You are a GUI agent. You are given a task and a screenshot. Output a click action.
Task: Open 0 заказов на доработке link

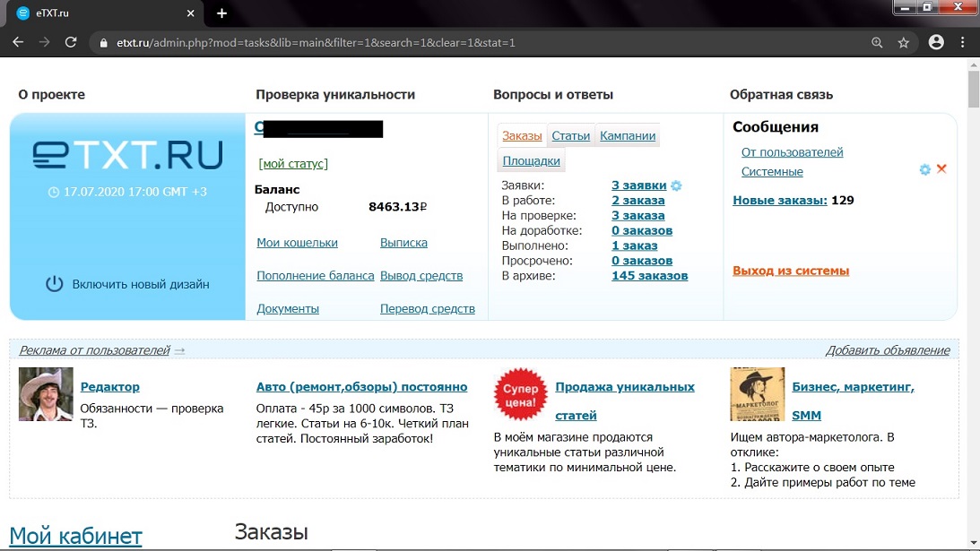(642, 230)
